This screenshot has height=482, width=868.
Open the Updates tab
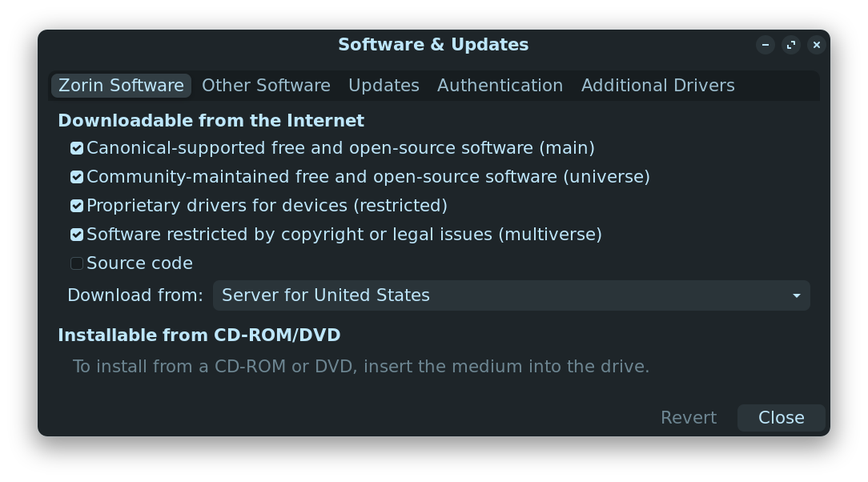pyautogui.click(x=384, y=86)
